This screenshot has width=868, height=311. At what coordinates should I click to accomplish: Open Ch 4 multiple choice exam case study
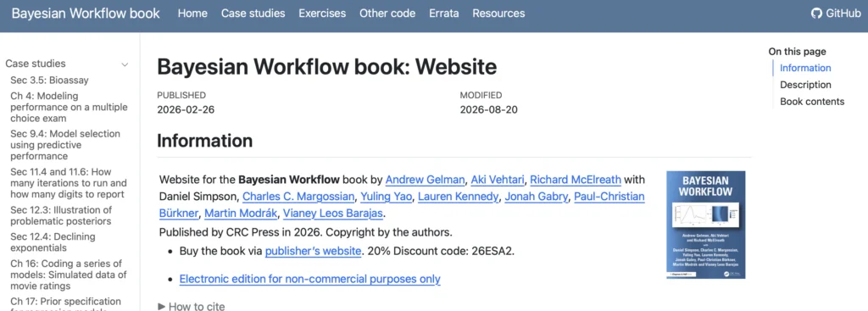[69, 107]
